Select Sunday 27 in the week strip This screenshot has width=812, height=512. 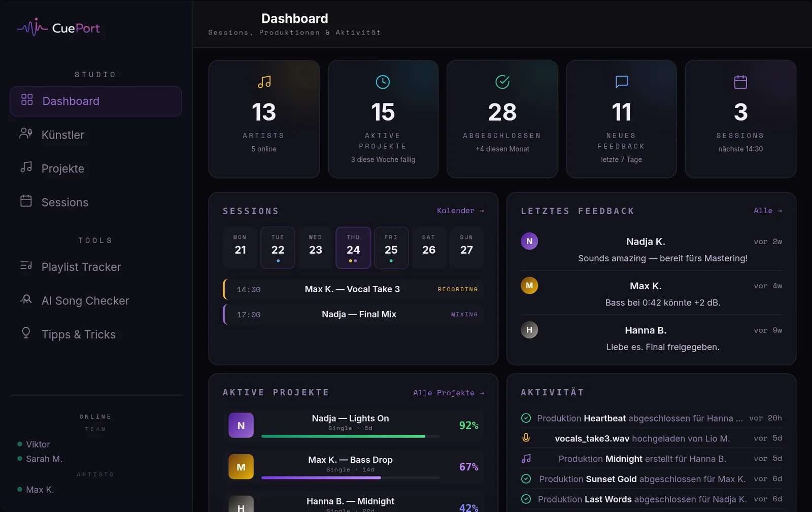point(466,248)
